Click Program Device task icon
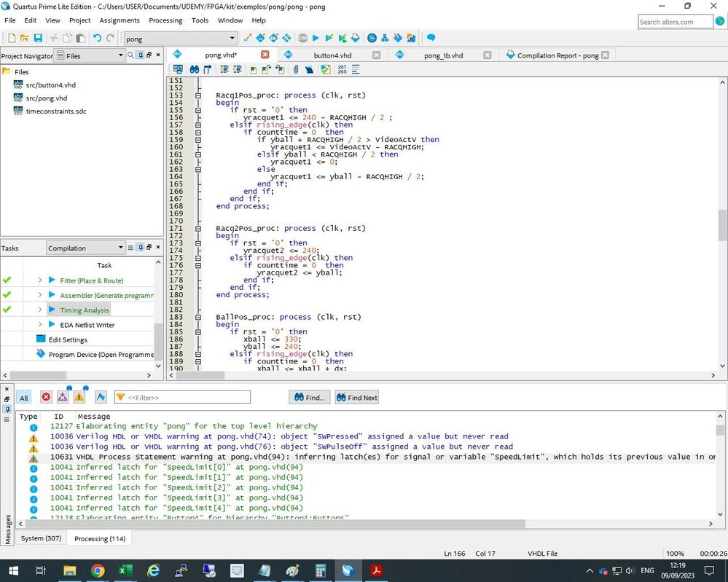 tap(41, 354)
